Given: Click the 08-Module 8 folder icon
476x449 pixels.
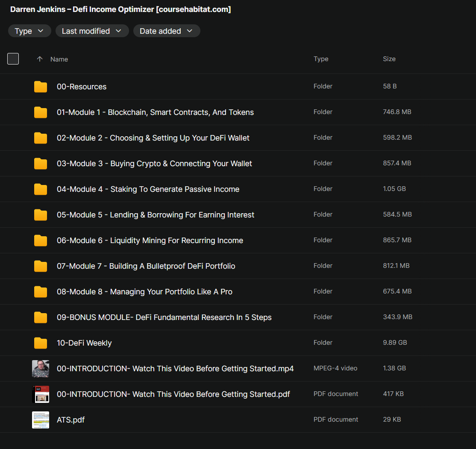Looking at the screenshot, I should point(41,292).
